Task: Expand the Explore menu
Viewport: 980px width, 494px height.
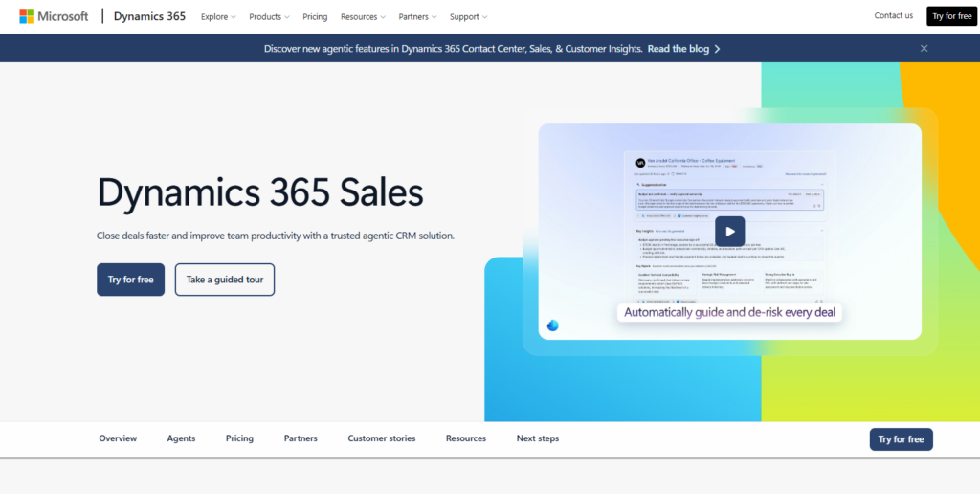Action: (x=218, y=17)
